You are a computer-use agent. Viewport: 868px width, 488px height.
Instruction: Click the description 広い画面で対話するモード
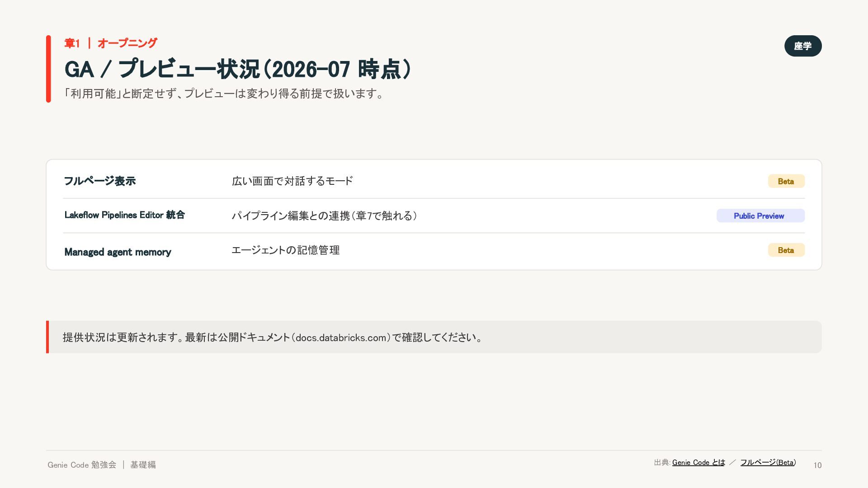[292, 181]
